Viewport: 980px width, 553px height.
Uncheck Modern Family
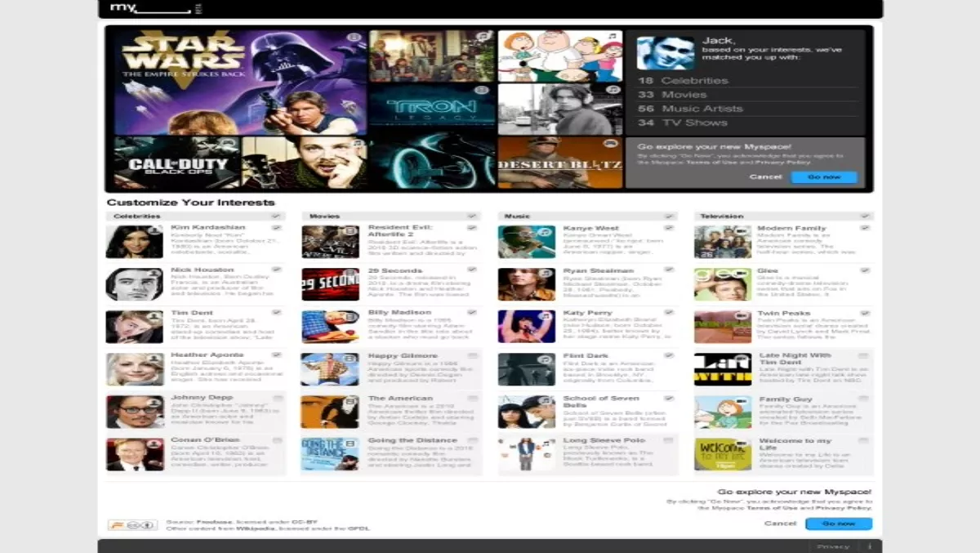(x=866, y=228)
